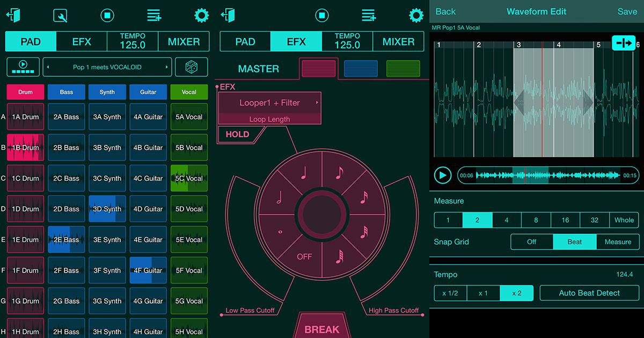The height and width of the screenshot is (338, 644).
Task: Select the x 2 tempo multiplier
Action: [x=517, y=293]
